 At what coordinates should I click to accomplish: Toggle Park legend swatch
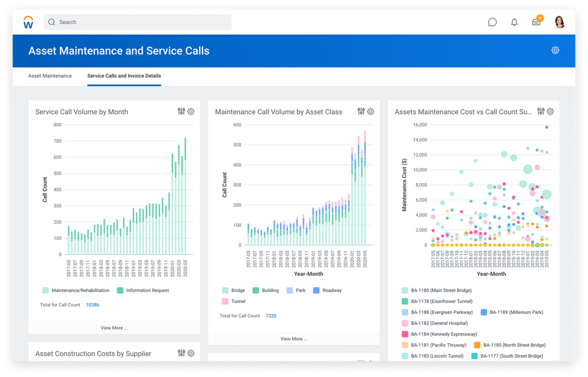(290, 290)
